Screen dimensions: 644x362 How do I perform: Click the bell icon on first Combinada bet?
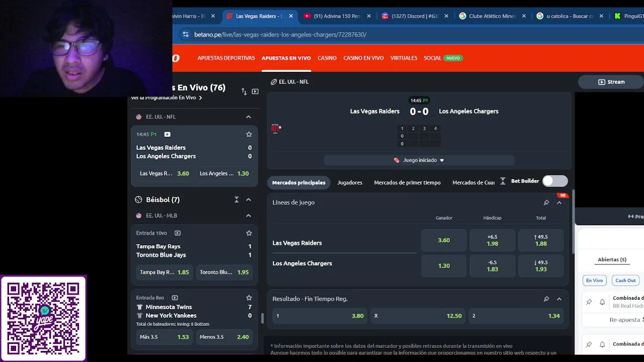tap(602, 302)
